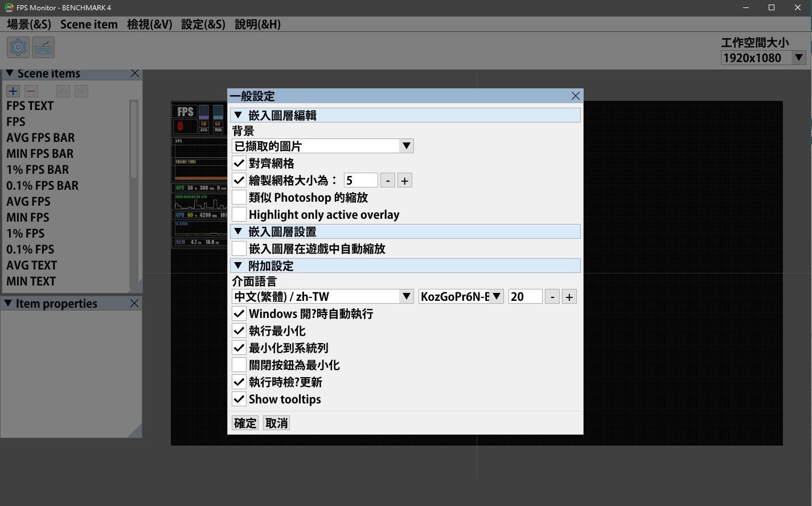Select 0.1% FPS BAR in Scene items list
This screenshot has width=812, height=506.
tap(43, 186)
